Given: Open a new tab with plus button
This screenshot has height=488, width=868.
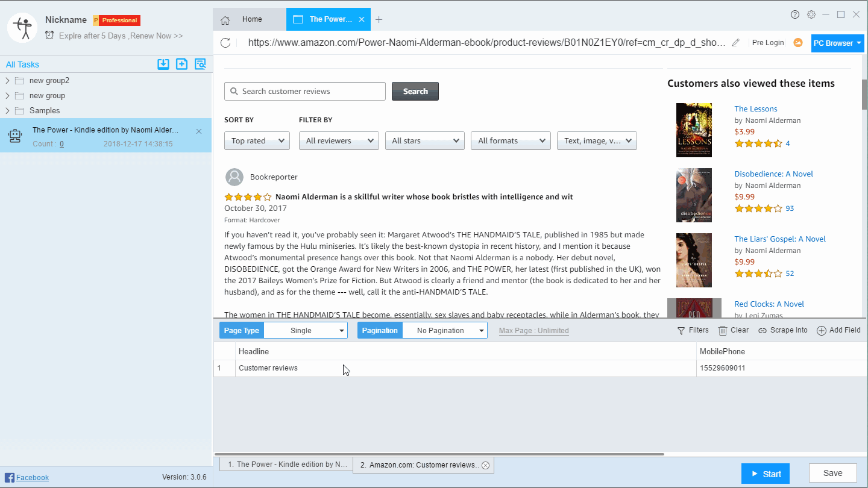Looking at the screenshot, I should pyautogui.click(x=379, y=19).
